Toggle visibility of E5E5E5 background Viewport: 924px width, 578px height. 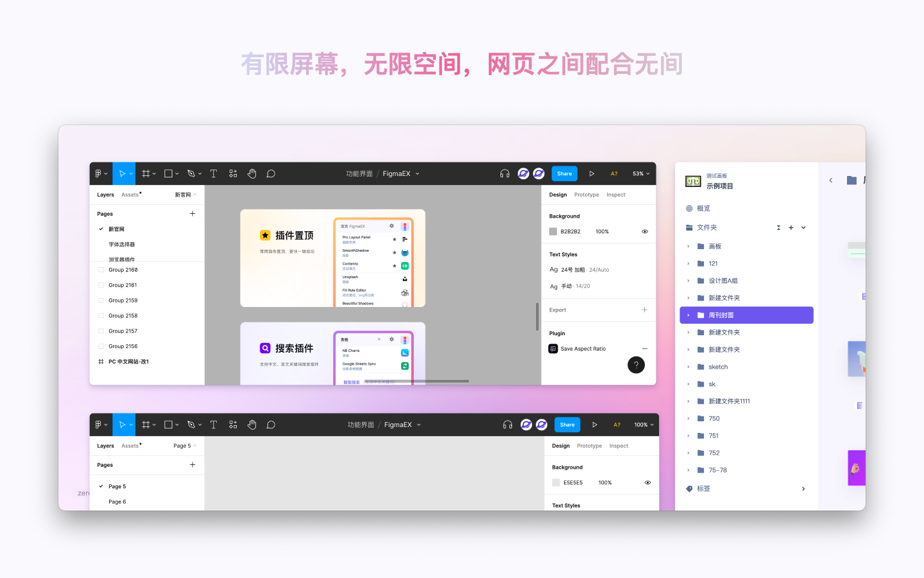(x=647, y=483)
